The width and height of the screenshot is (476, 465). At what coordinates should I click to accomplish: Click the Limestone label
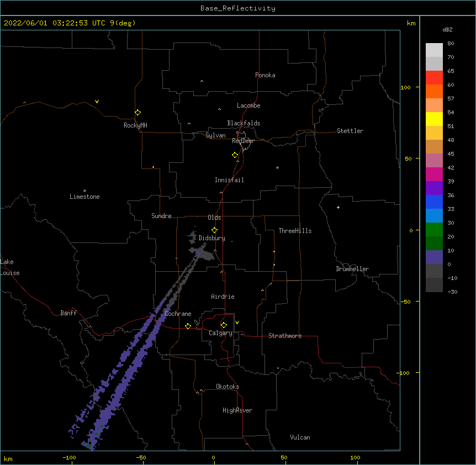click(x=84, y=197)
